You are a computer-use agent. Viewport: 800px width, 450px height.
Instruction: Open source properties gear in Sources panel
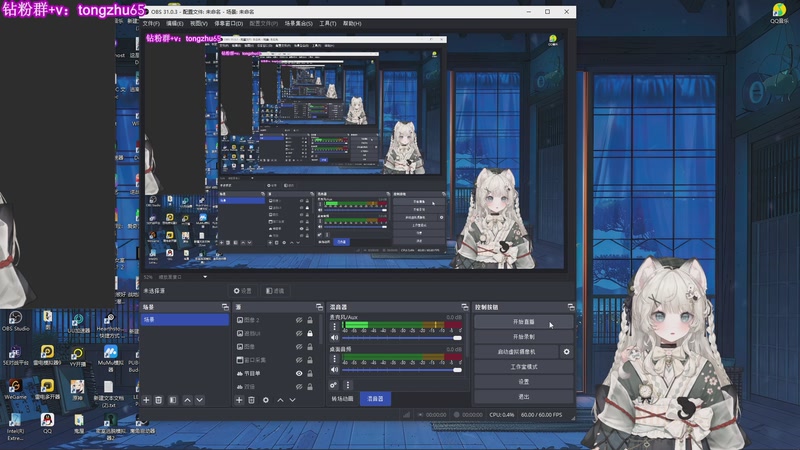pos(266,400)
